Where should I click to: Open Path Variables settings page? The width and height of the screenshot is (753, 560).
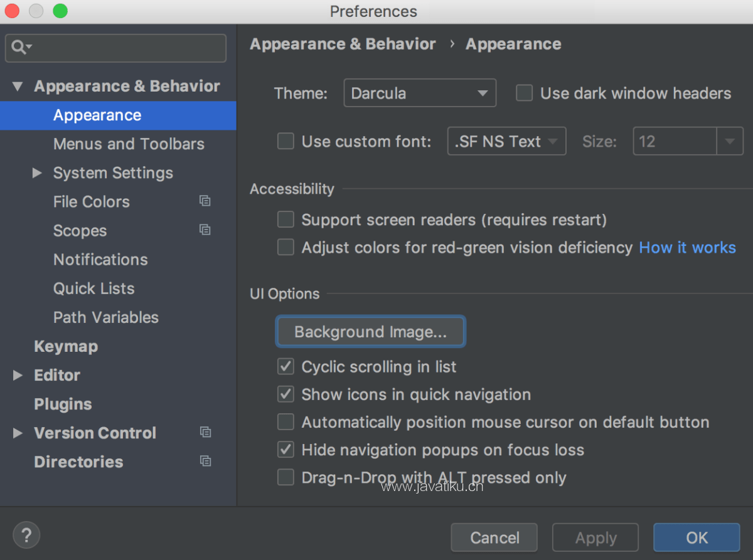[x=106, y=317]
